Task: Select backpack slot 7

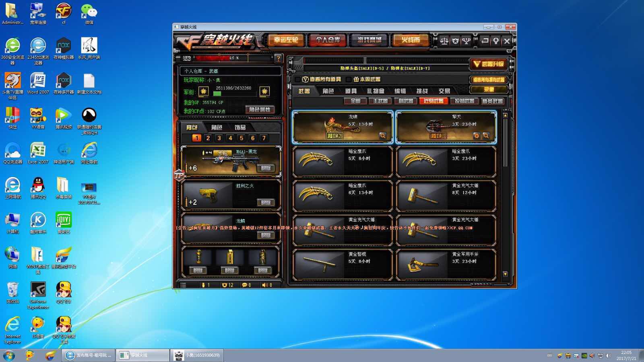Action: (264, 138)
